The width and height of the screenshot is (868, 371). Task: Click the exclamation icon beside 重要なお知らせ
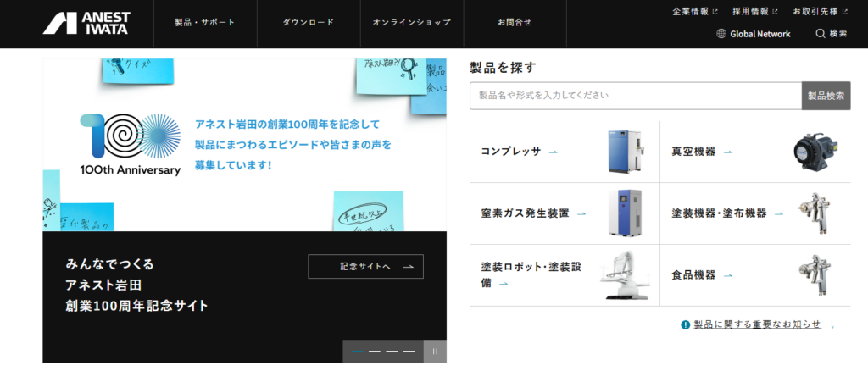685,324
